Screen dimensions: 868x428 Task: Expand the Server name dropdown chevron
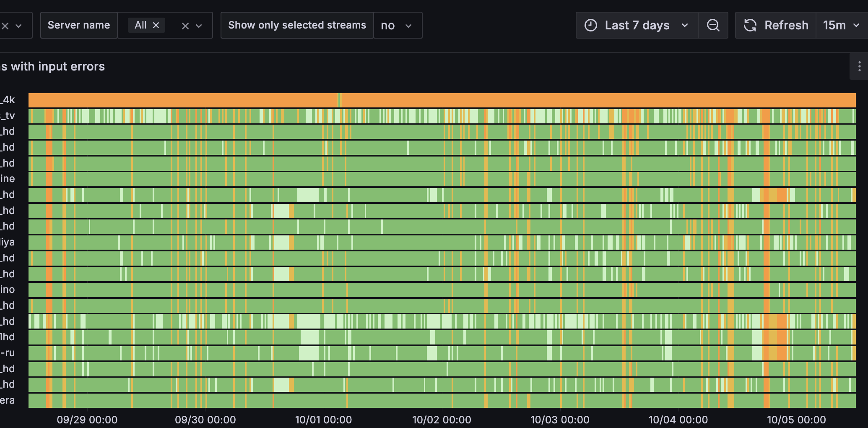(x=199, y=26)
